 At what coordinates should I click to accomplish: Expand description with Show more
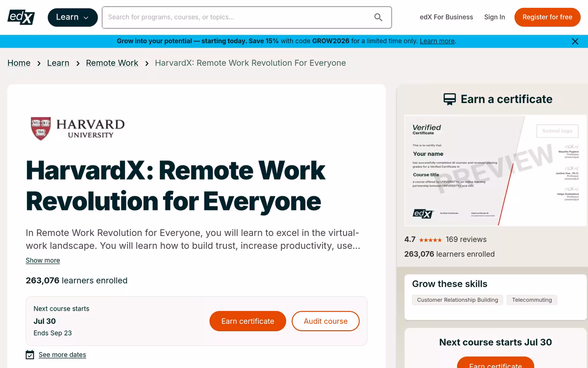pos(43,261)
